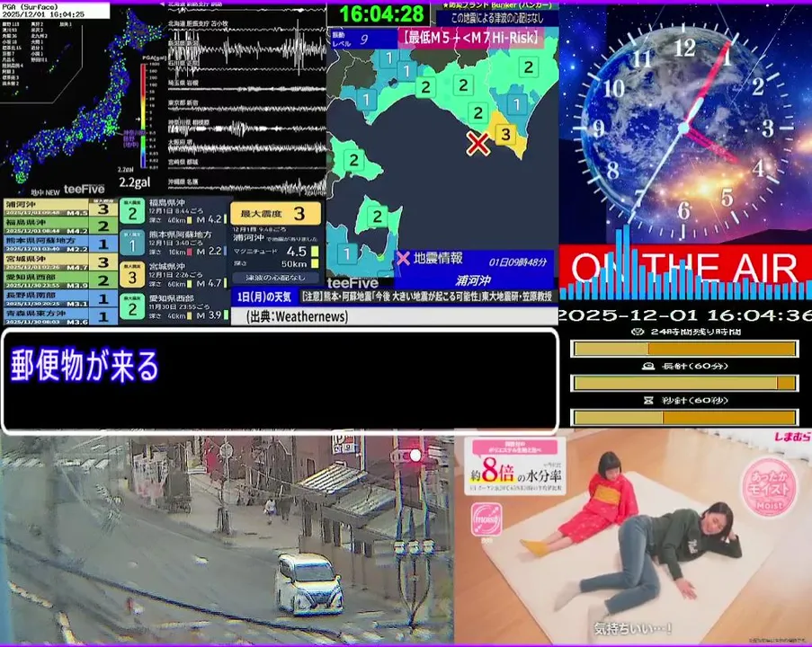Select the green intensity 2 badge beside 愛知県西部 23:55

tap(132, 307)
